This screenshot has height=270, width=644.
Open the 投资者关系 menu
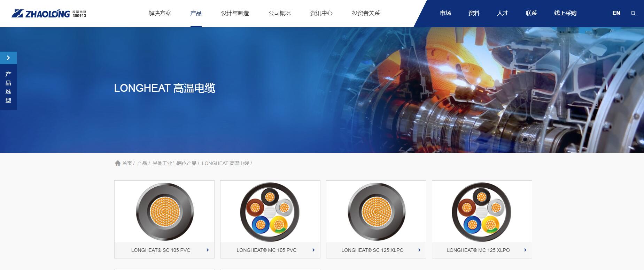366,13
